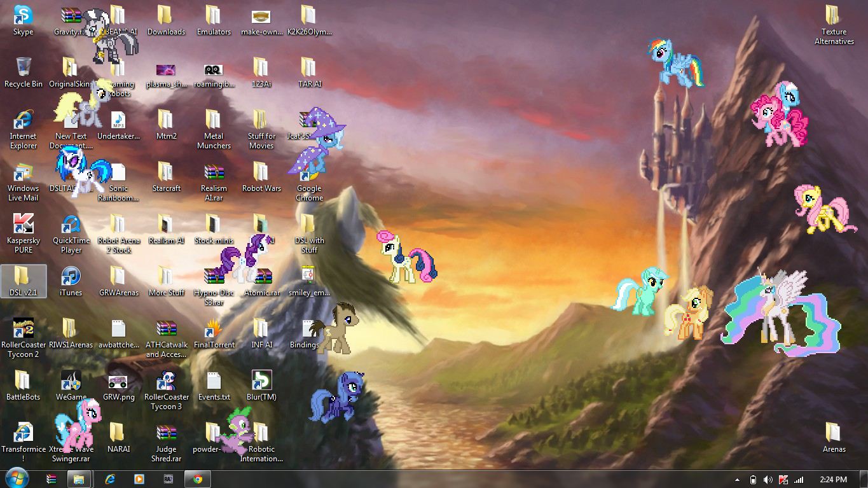Select the Undertaker MP3 file
This screenshot has height=488, width=868.
pyautogui.click(x=118, y=125)
